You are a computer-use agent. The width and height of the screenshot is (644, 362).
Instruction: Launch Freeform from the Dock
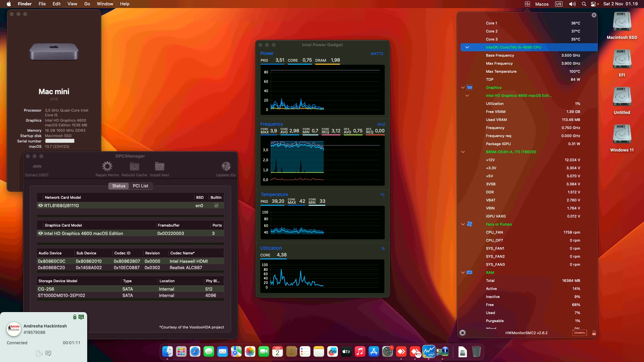point(332,352)
